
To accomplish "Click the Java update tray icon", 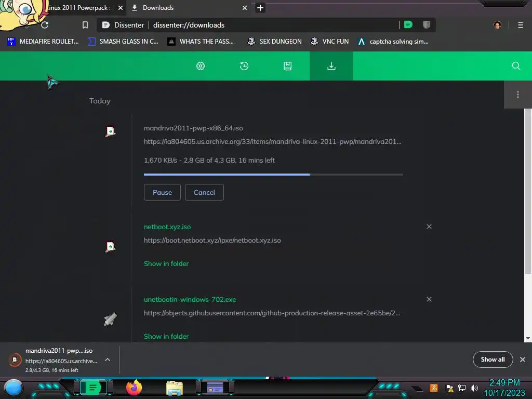I will 434,388.
